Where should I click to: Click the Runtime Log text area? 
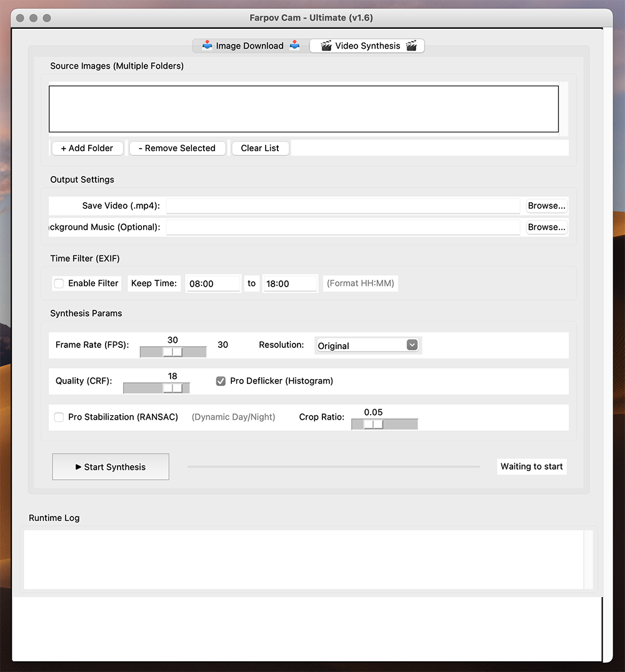tap(303, 559)
